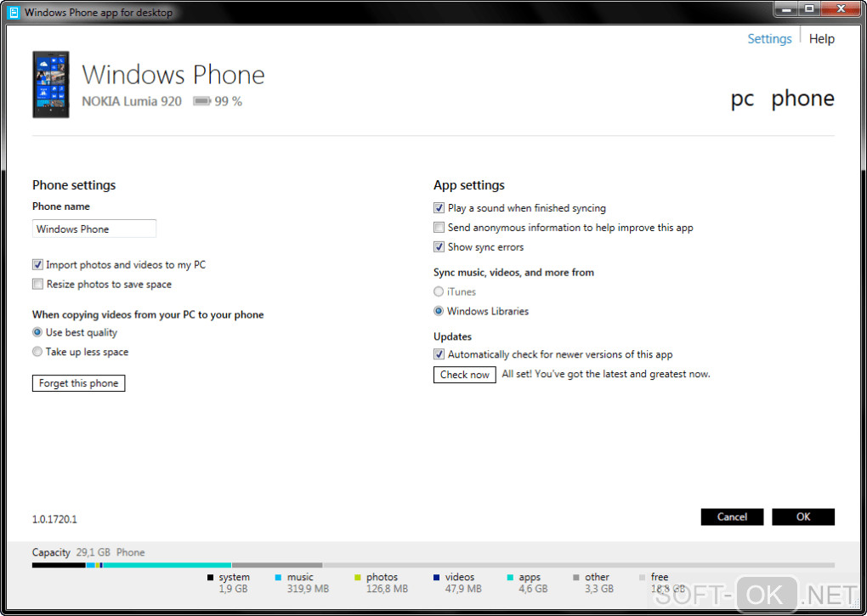The width and height of the screenshot is (867, 616).
Task: Click the Phone settings section heading
Action: pyautogui.click(x=74, y=185)
